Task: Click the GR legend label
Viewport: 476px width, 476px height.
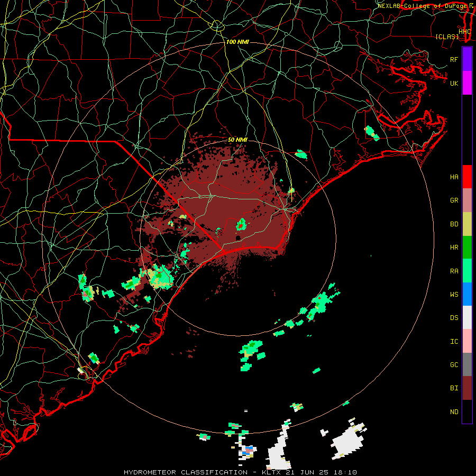Action: [x=454, y=200]
